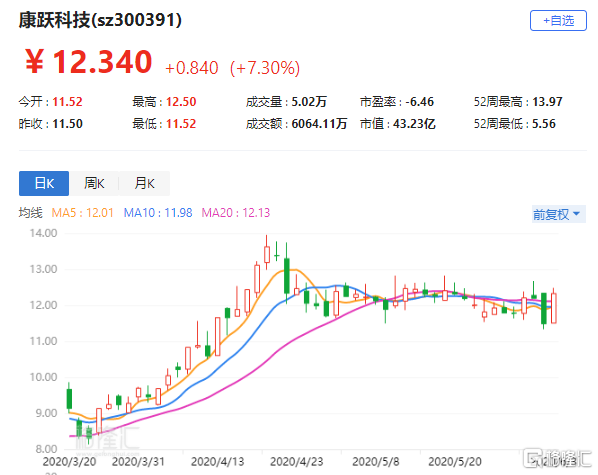Click the MA20 : 12.13 indicator label

[236, 213]
